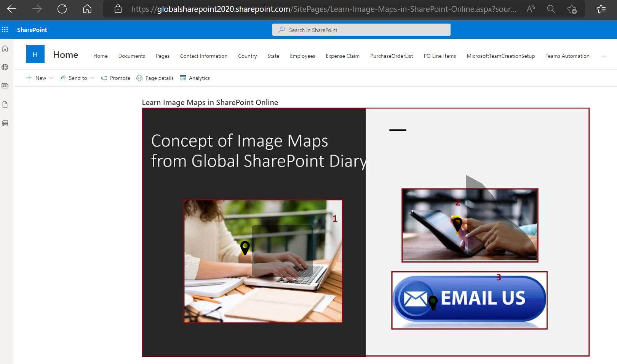
Task: Click the Promote megaphone icon
Action: [104, 78]
